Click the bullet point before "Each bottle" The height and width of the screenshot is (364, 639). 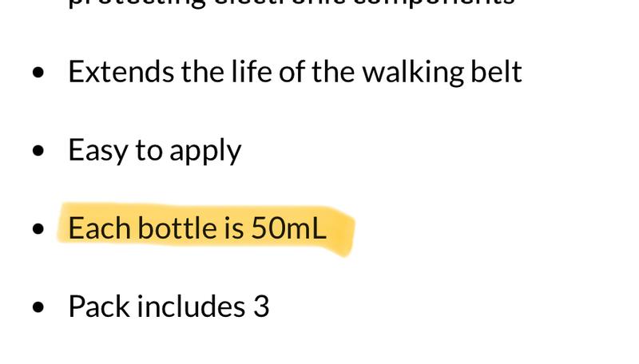[x=38, y=229]
